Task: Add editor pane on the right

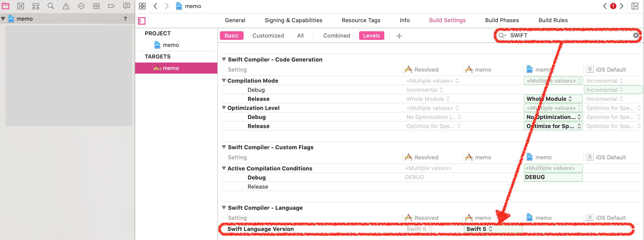Action: point(635,6)
